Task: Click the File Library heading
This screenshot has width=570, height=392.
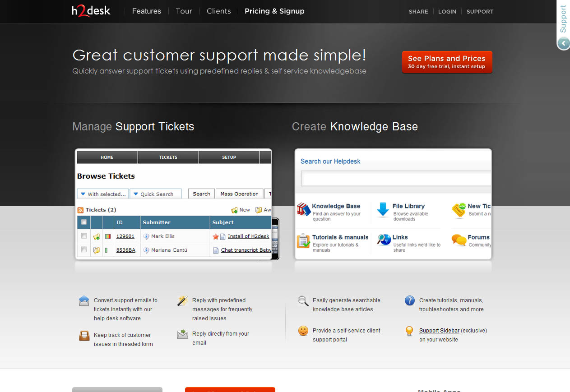Action: click(408, 206)
